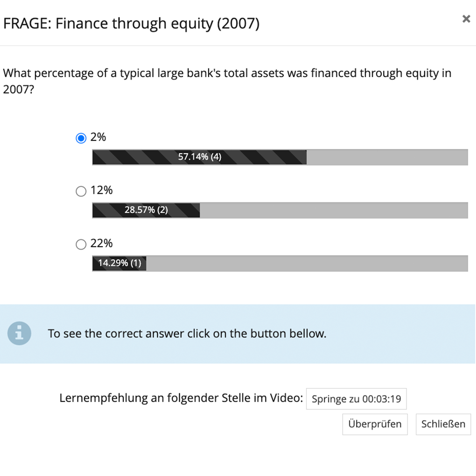Screen dimensions: 476x476
Task: Click the 28.57% (2) striped result bar
Action: (x=146, y=210)
